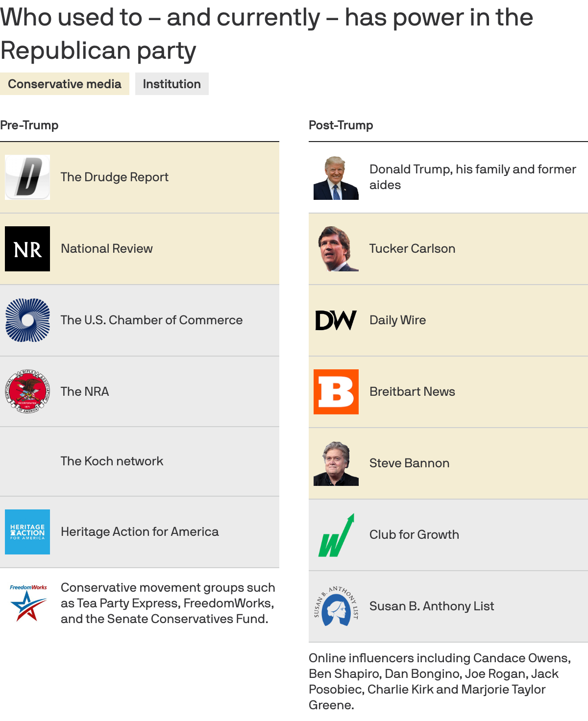
Task: Click 'Club for Growth' label
Action: pos(415,535)
